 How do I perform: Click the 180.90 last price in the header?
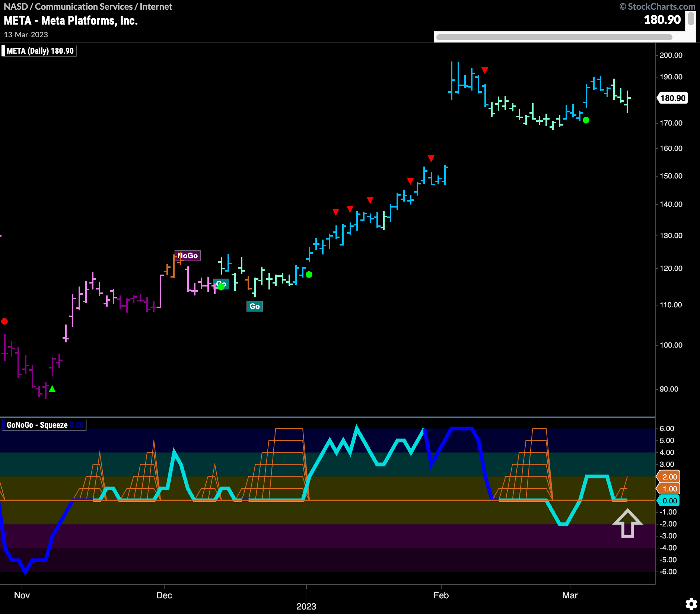click(x=662, y=20)
